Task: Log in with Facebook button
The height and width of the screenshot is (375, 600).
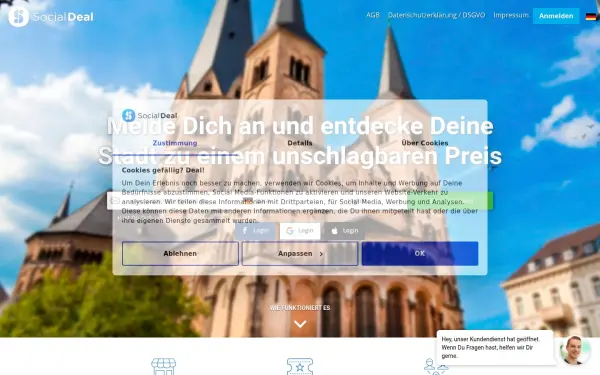Action: tap(255, 231)
